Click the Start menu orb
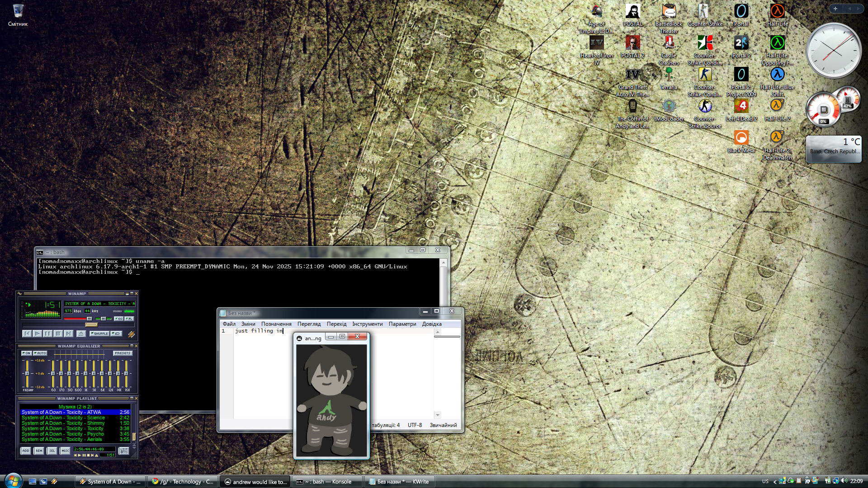The height and width of the screenshot is (488, 868). coord(13,481)
